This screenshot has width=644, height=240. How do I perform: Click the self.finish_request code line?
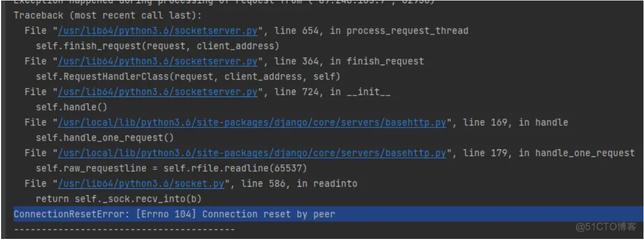click(157, 46)
